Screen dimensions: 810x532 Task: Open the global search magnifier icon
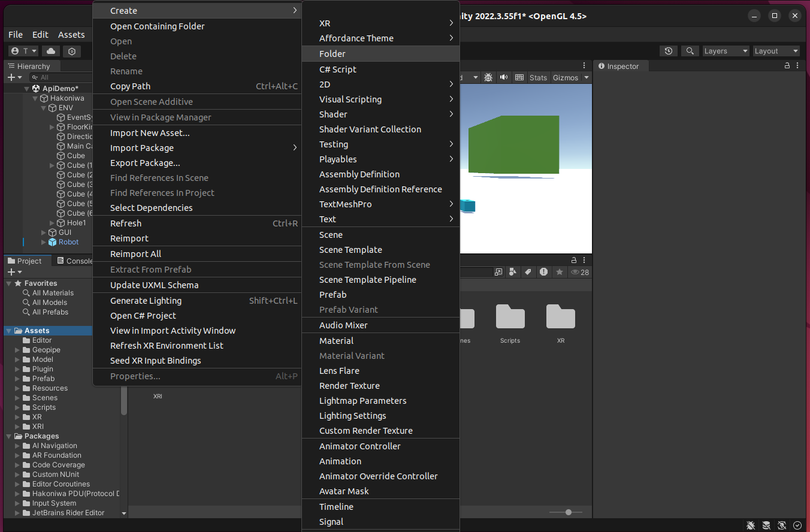pos(690,52)
